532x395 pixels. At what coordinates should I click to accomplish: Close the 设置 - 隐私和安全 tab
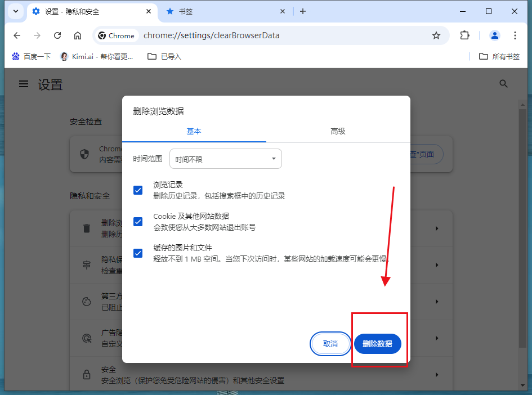149,11
